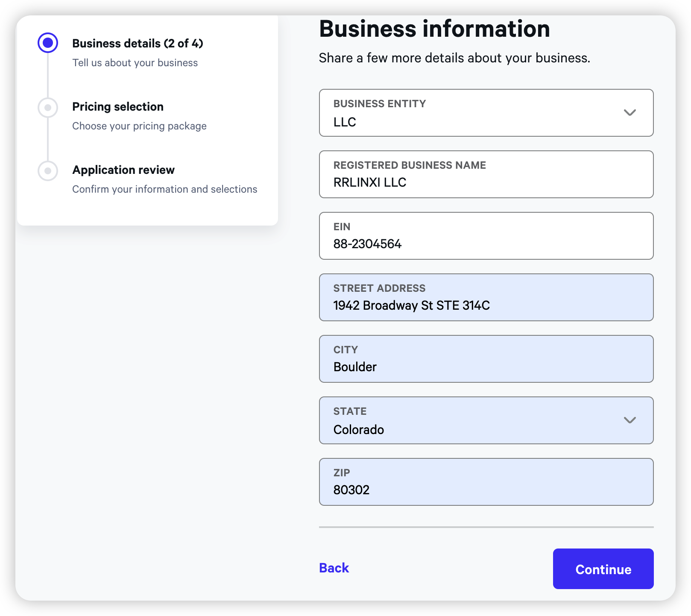
Task: Click the Pricing selection step circle indicator
Action: click(48, 108)
